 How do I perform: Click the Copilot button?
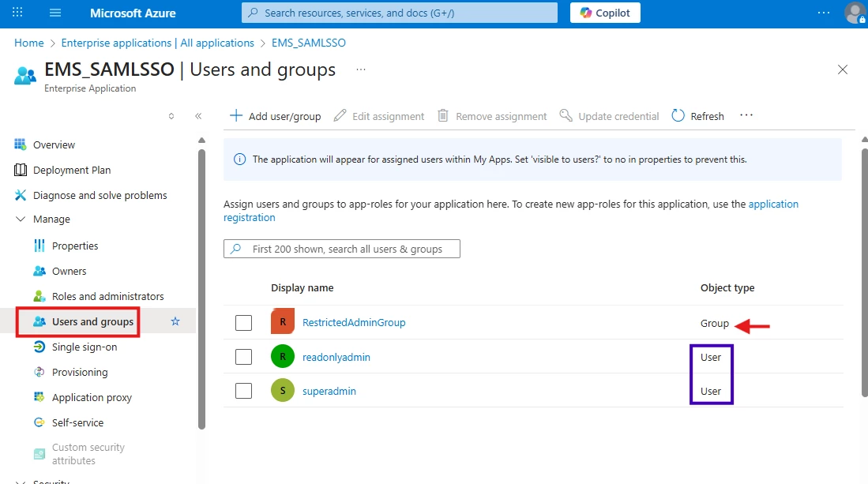click(x=605, y=13)
